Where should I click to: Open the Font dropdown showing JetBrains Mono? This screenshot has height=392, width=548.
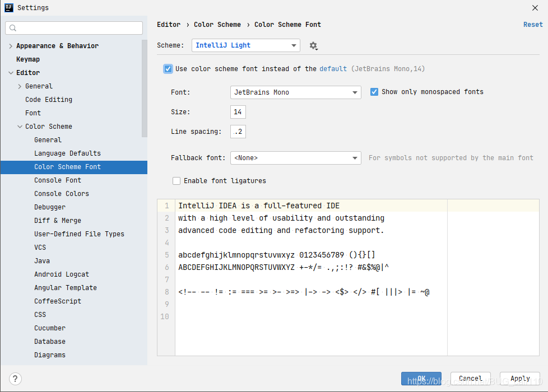pos(295,92)
